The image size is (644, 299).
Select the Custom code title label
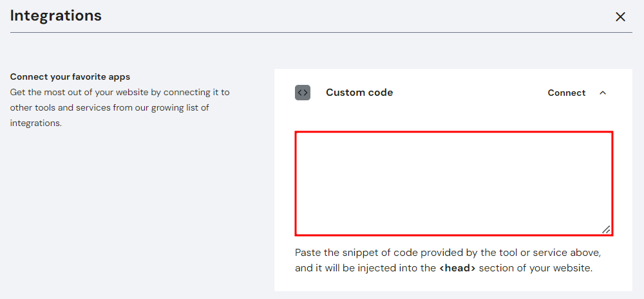[359, 93]
